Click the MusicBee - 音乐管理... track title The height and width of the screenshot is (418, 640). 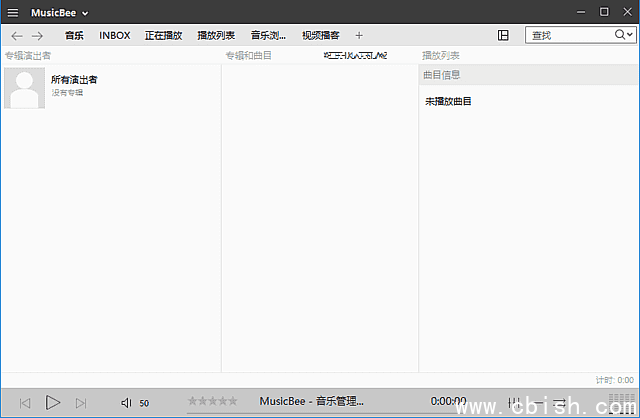[311, 401]
